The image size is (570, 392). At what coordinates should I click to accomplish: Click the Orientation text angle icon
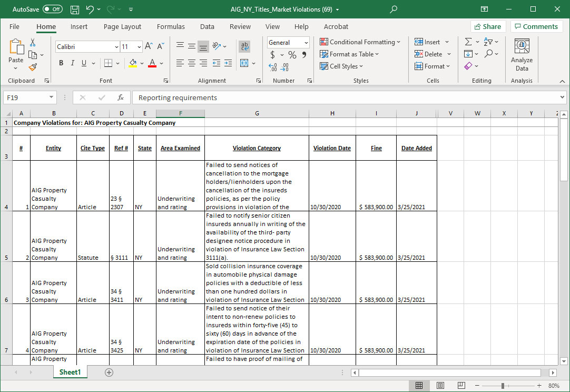point(217,46)
